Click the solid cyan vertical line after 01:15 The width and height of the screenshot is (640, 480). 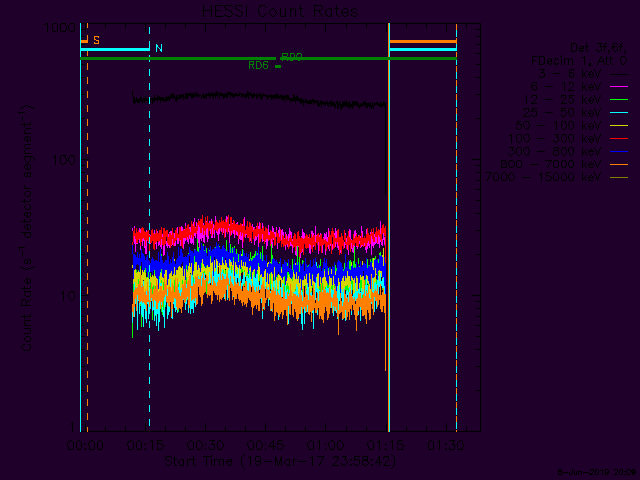point(389,228)
